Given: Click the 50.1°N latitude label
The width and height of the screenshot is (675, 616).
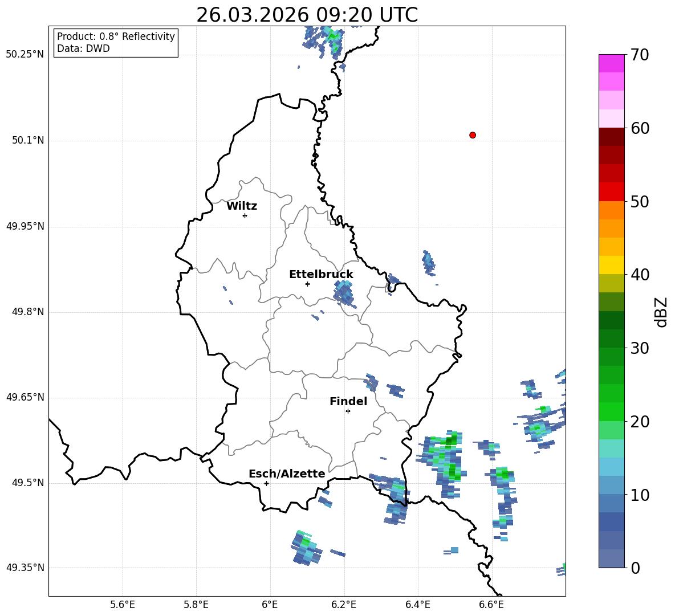Looking at the screenshot, I should tap(28, 140).
